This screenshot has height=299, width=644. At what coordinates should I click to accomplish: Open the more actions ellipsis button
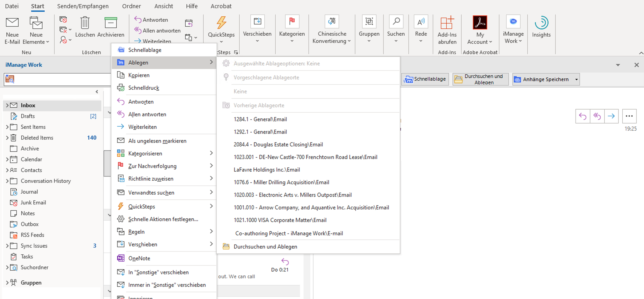pyautogui.click(x=629, y=116)
